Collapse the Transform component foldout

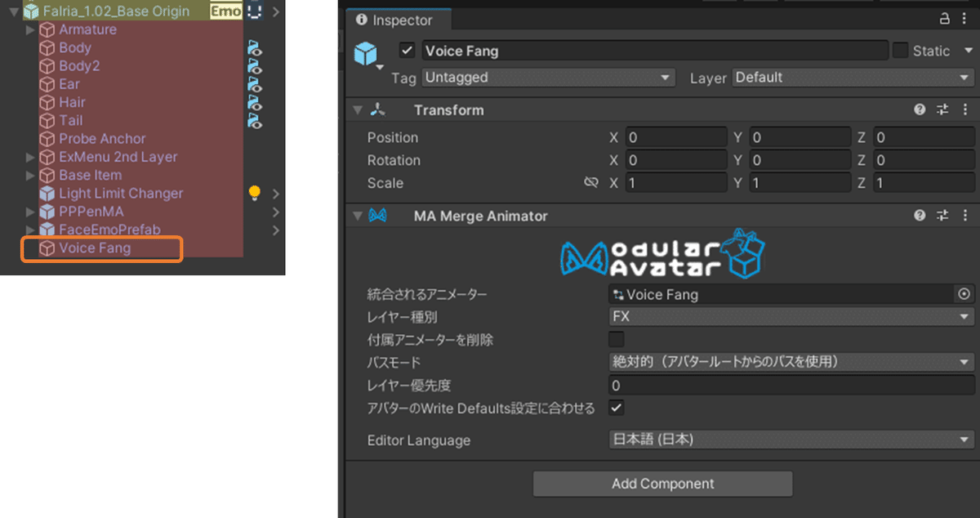tap(357, 109)
